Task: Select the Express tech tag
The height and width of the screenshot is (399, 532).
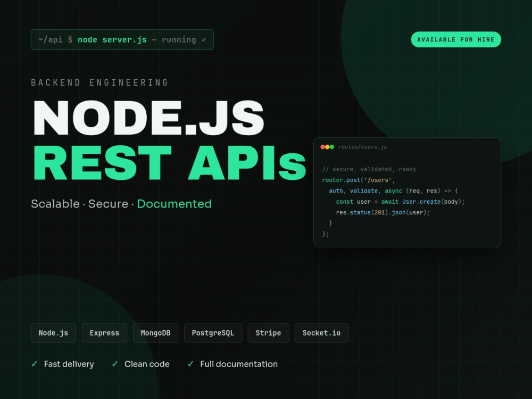Action: [104, 333]
